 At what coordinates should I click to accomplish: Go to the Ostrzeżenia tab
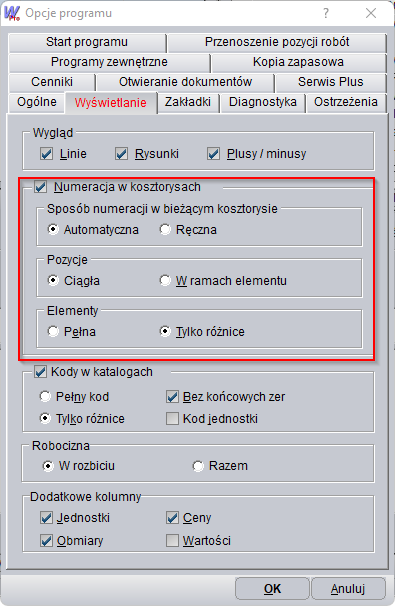pos(346,102)
